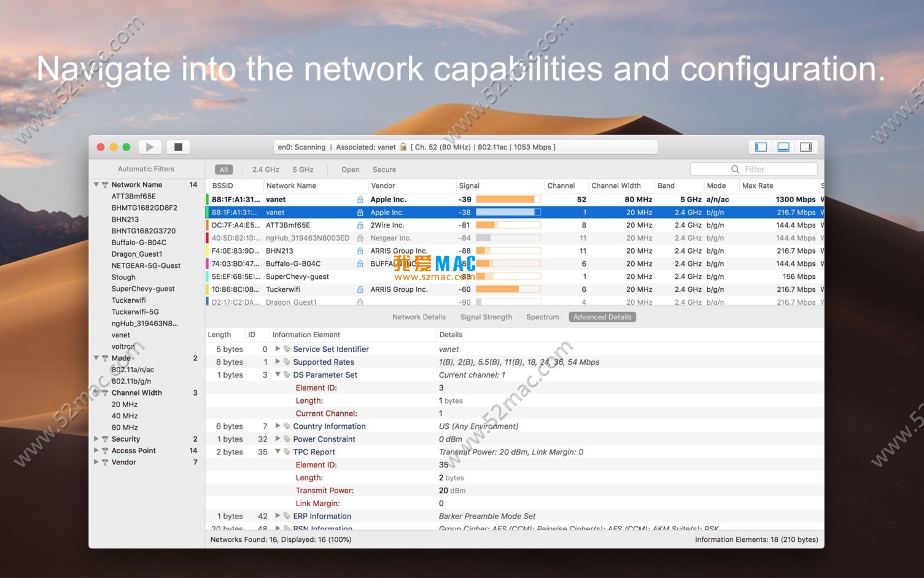Click the lock icon on Tuckerwifi row
Viewport: 924px width, 578px height.
coord(360,289)
